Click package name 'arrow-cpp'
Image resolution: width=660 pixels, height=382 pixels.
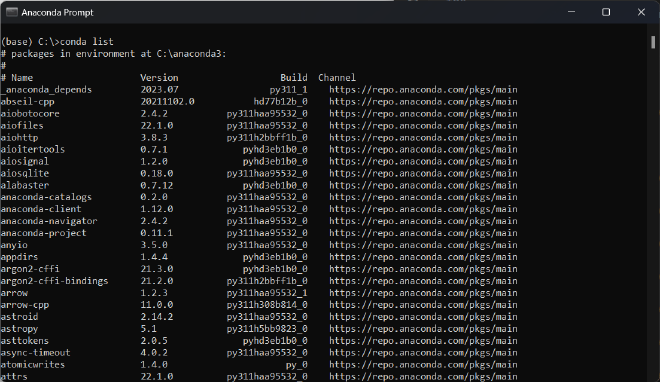click(x=25, y=305)
